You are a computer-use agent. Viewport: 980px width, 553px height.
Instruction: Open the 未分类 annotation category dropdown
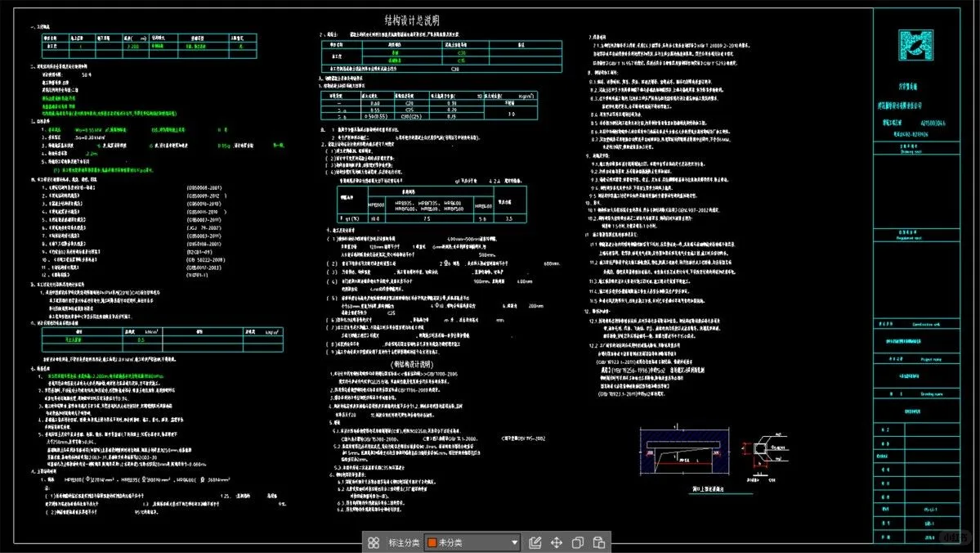tap(472, 542)
